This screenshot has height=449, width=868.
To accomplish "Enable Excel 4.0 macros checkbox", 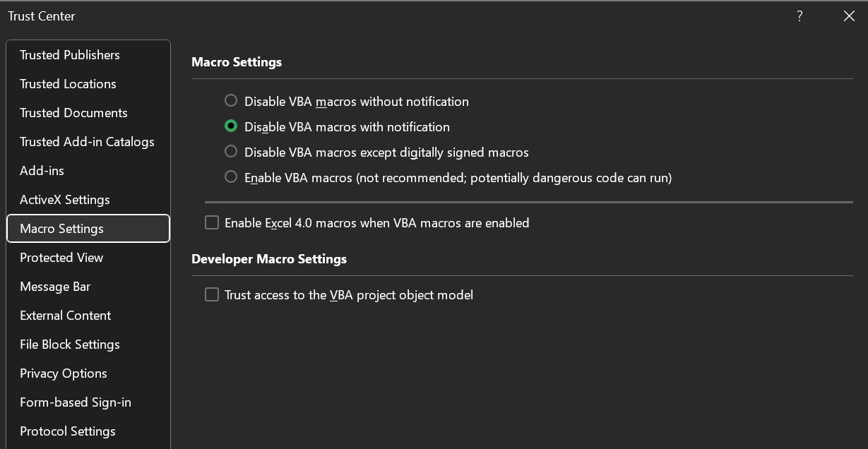I will 212,222.
